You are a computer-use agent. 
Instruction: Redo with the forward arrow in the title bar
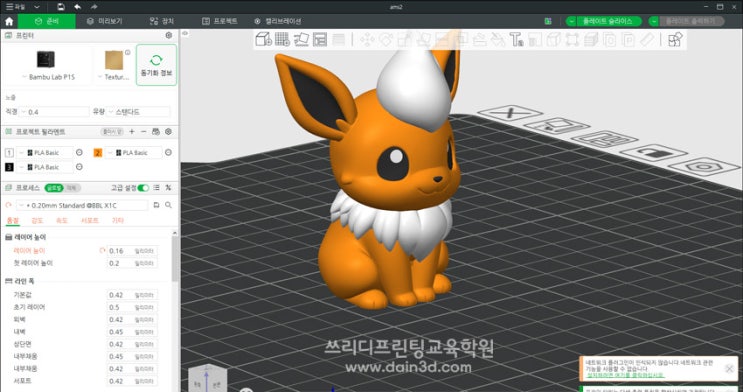[x=94, y=7]
